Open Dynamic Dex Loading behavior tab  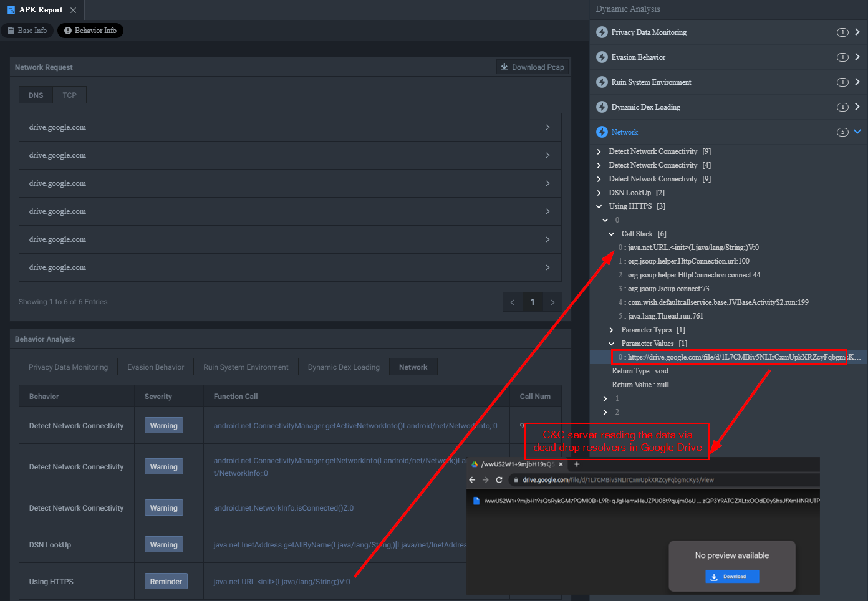click(x=344, y=367)
